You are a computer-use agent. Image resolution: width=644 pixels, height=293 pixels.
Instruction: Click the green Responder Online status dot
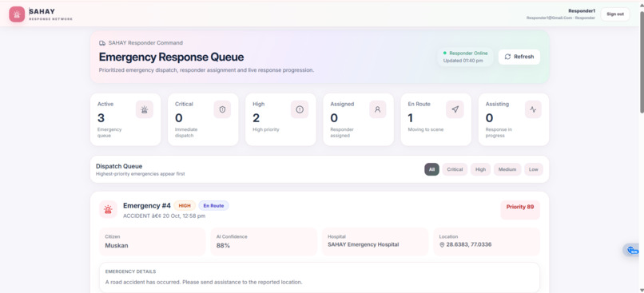coord(445,53)
